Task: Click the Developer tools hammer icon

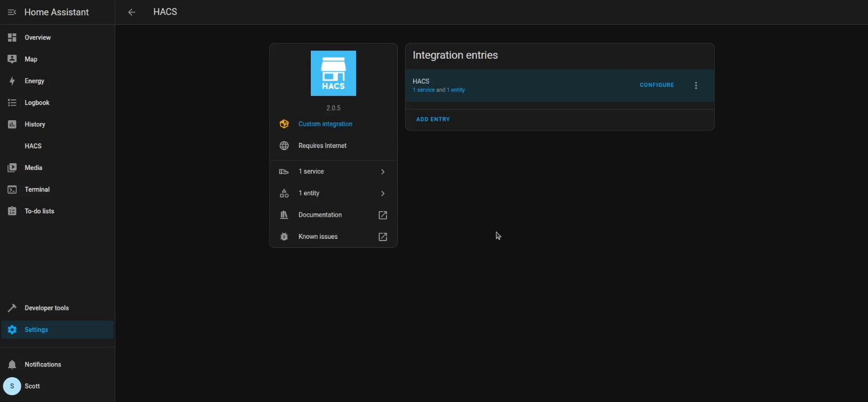Action: [x=12, y=308]
